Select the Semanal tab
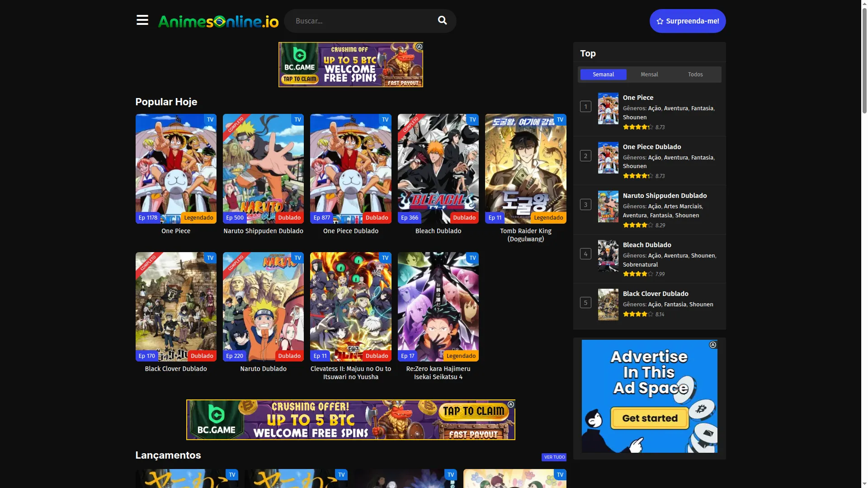The height and width of the screenshot is (488, 868). [x=603, y=74]
